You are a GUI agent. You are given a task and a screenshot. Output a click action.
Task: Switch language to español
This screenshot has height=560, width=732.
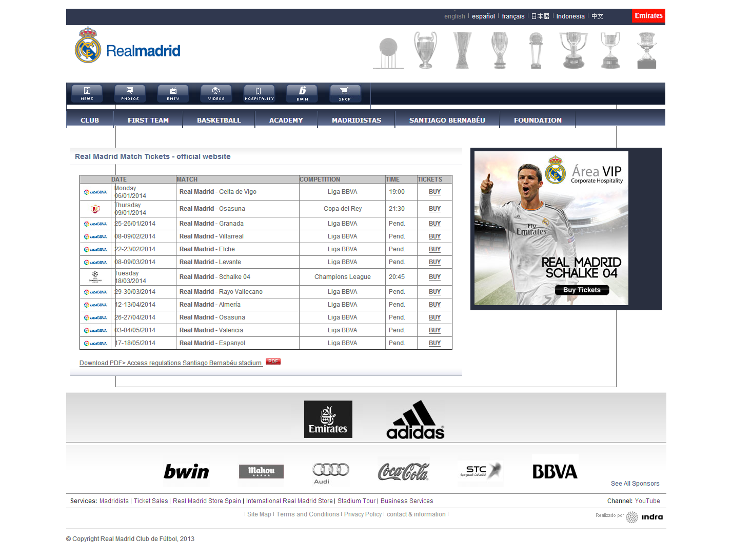coord(483,16)
